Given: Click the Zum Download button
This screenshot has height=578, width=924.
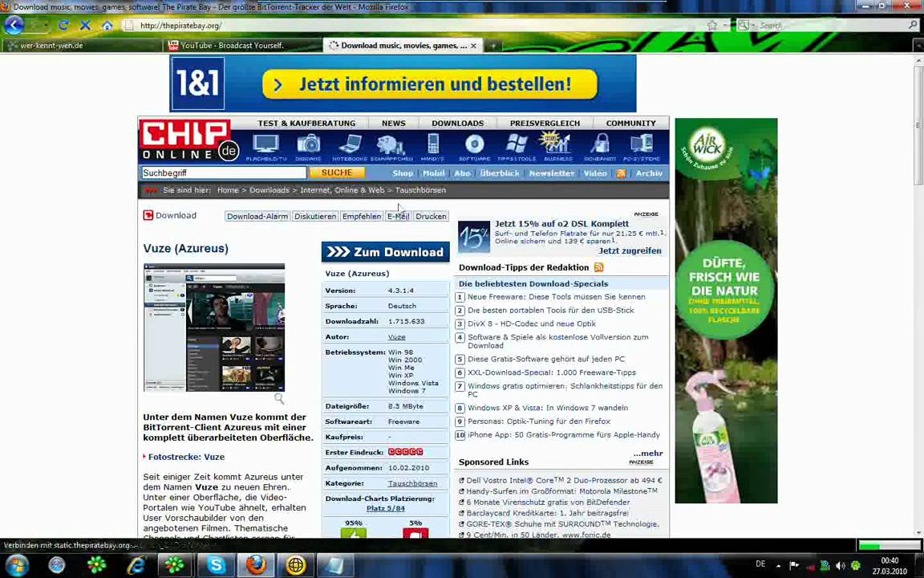Looking at the screenshot, I should [x=385, y=252].
